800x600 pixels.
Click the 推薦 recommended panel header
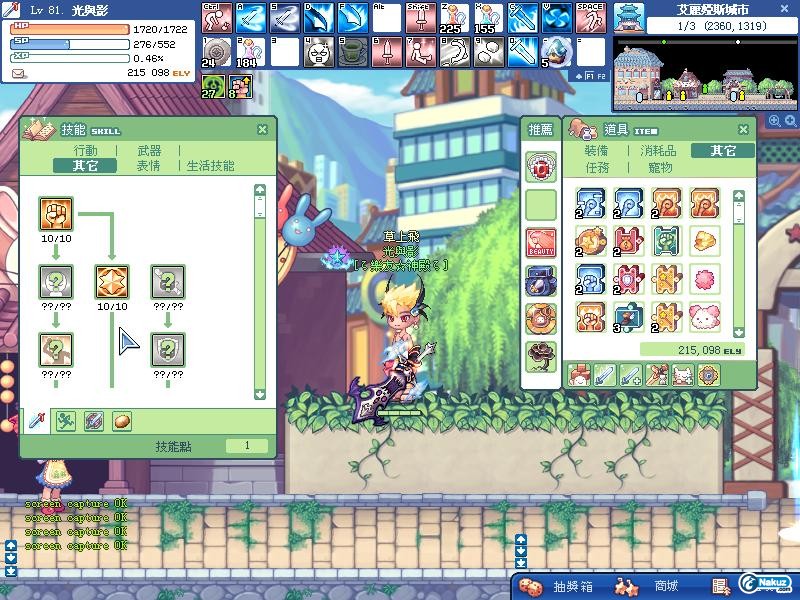pos(540,130)
